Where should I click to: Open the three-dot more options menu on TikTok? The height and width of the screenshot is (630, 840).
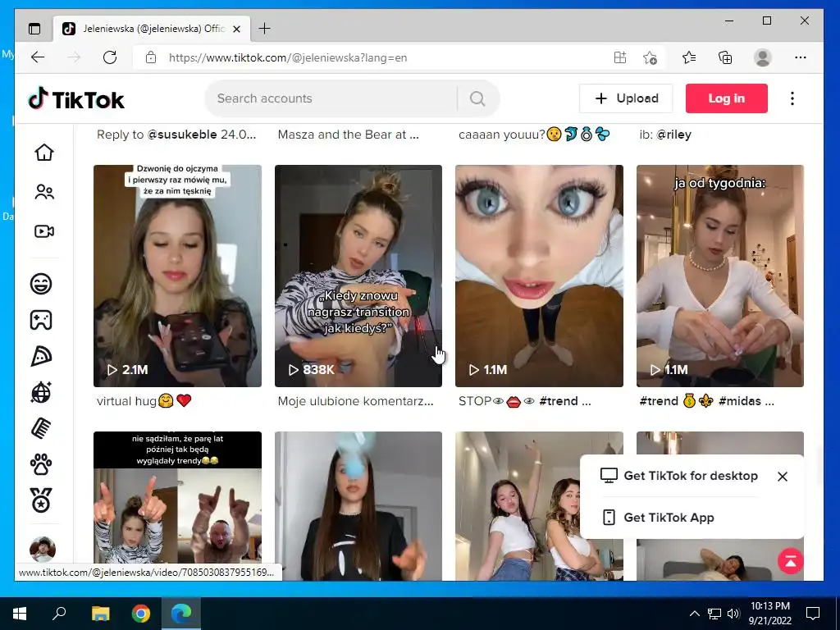click(792, 98)
